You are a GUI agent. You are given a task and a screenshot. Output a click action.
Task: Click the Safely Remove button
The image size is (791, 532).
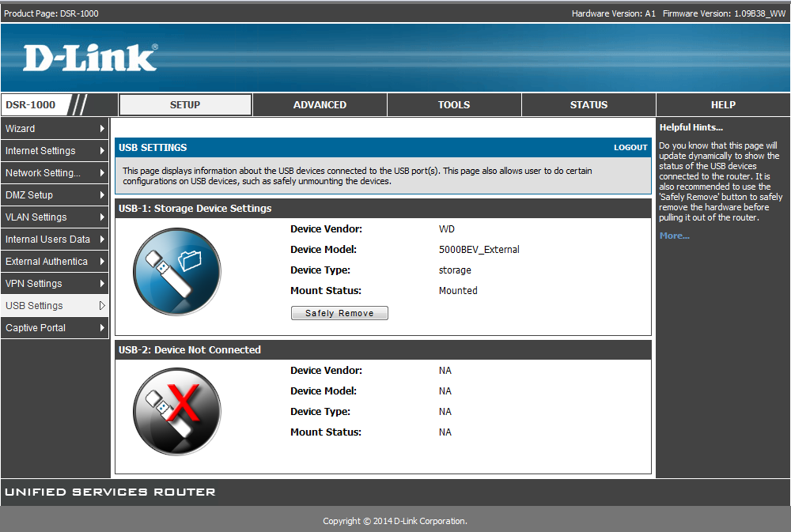point(339,313)
